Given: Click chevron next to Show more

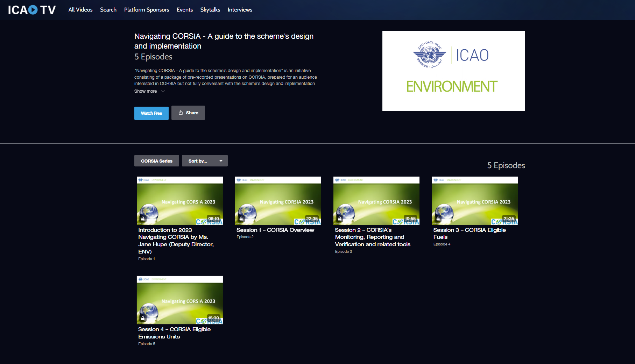Looking at the screenshot, I should tap(163, 91).
